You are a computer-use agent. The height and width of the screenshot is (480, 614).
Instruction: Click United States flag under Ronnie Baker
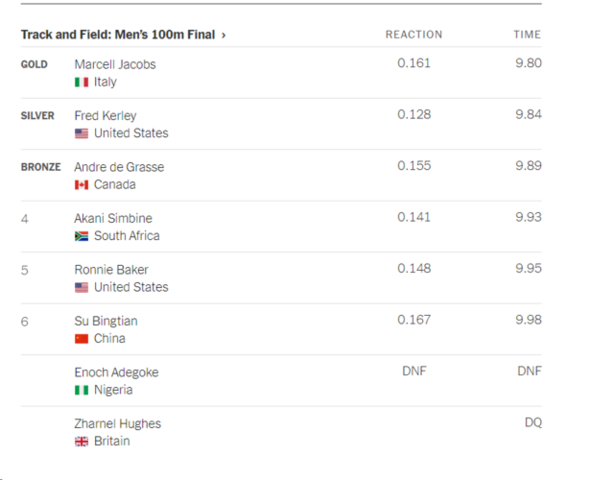81,287
